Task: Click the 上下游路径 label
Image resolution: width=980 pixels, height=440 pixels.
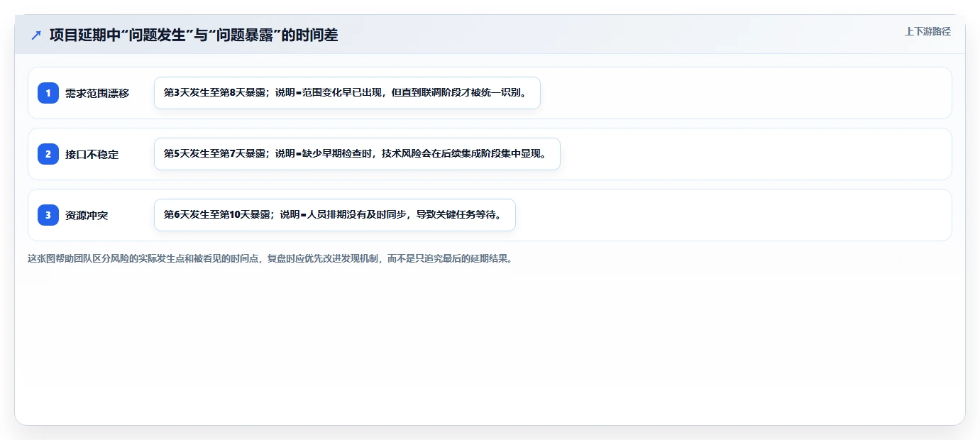Action: click(927, 31)
